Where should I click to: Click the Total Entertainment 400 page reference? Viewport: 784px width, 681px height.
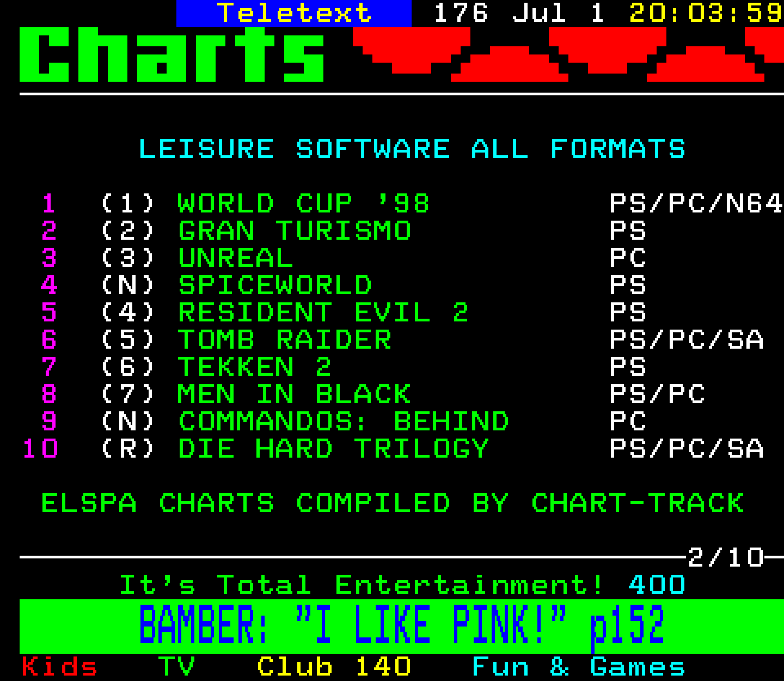657,585
